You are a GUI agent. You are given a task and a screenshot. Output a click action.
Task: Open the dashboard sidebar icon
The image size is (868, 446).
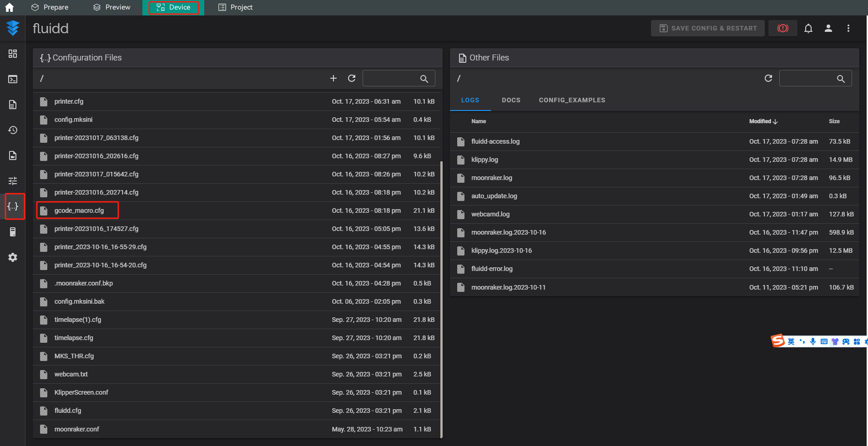(x=13, y=54)
